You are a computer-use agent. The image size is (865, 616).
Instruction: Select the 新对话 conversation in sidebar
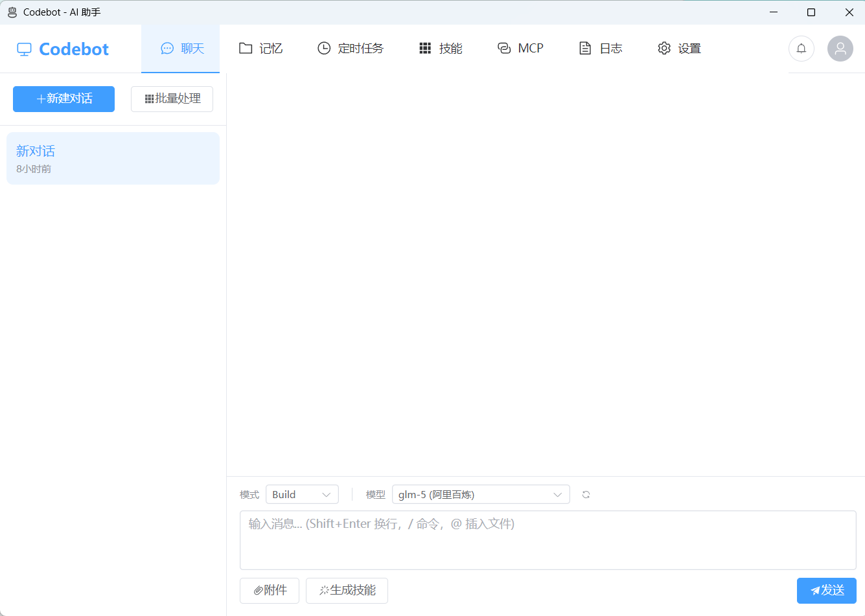pos(113,158)
